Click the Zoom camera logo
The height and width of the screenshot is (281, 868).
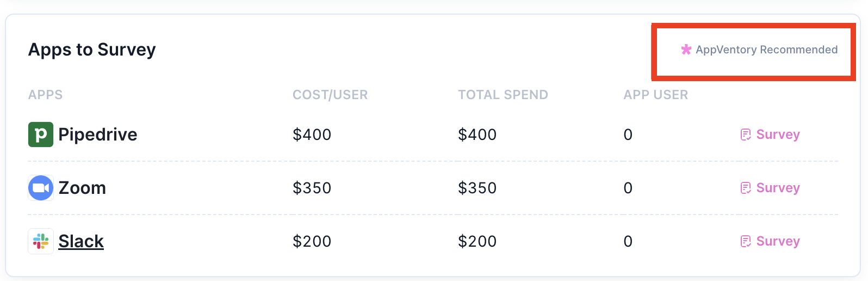(x=41, y=188)
